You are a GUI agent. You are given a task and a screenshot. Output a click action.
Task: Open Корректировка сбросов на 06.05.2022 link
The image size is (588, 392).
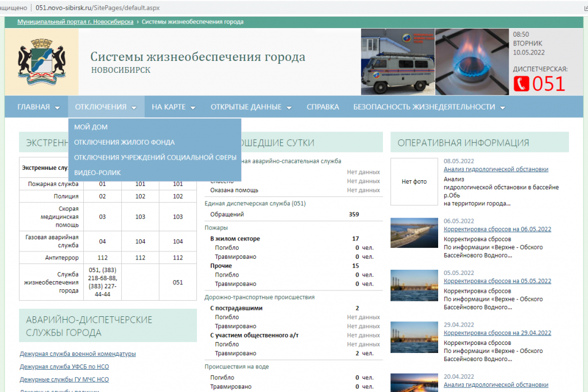(x=497, y=230)
